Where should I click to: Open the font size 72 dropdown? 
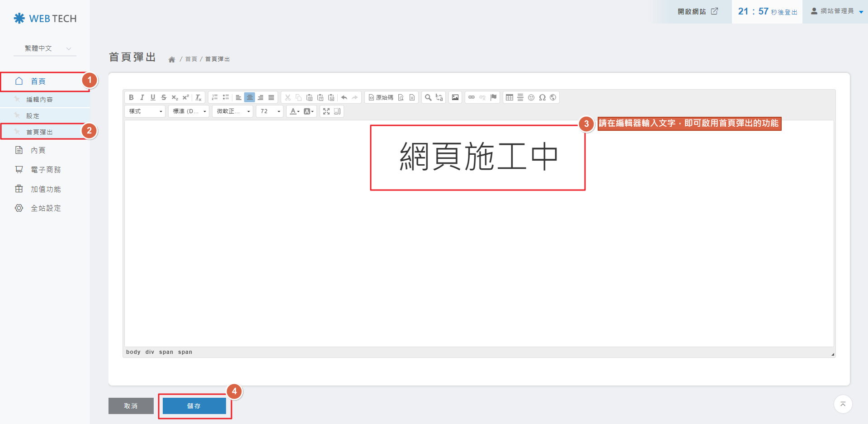tap(269, 111)
